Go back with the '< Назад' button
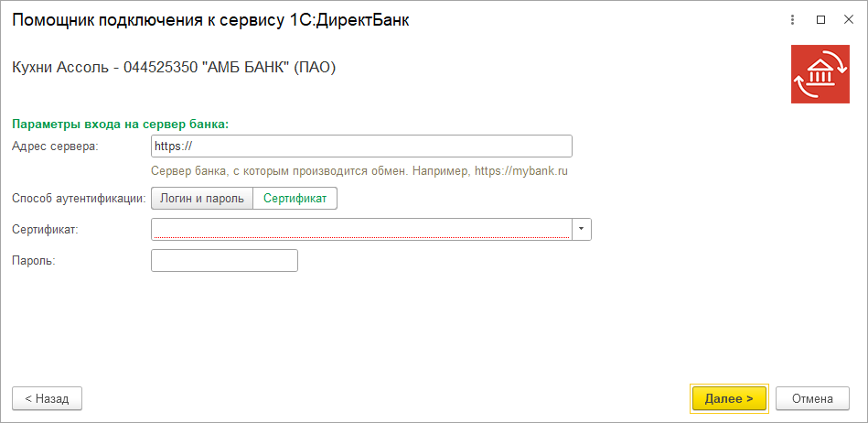Screen dimensions: 868x423 pyautogui.click(x=47, y=398)
